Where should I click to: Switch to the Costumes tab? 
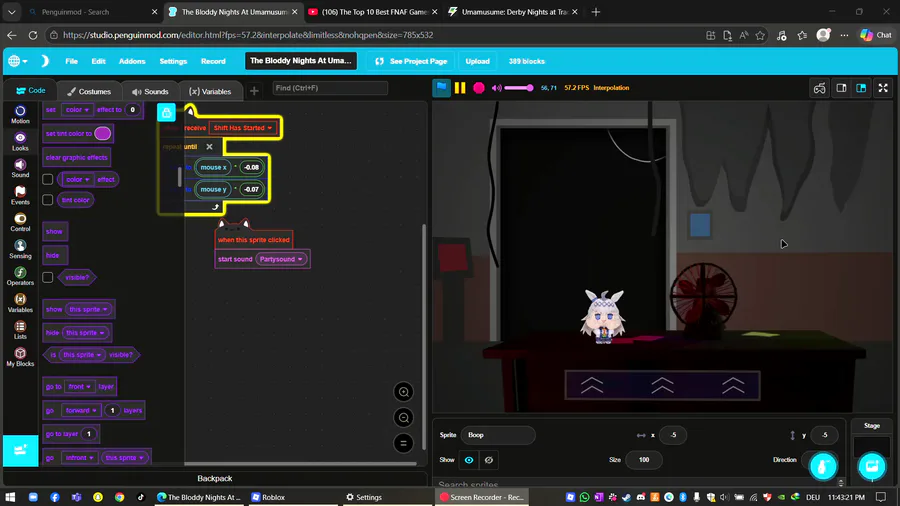(x=90, y=91)
